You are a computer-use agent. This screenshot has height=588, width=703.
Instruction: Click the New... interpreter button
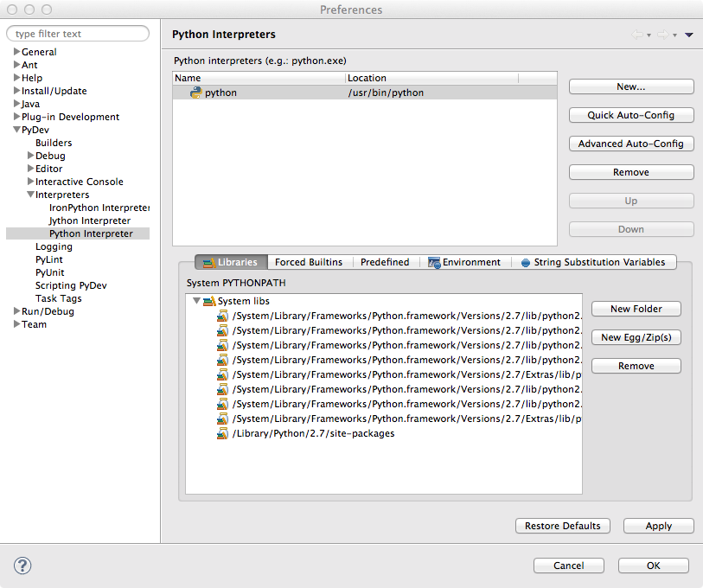631,86
